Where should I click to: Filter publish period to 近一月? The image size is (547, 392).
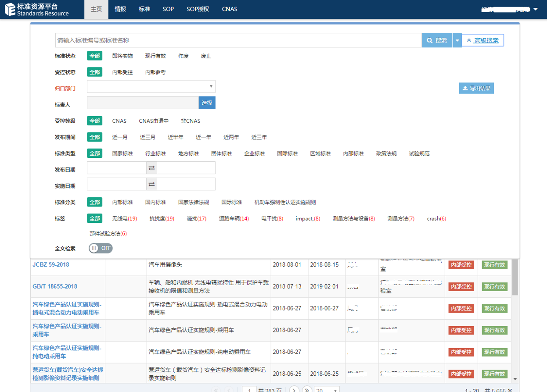[x=120, y=137]
